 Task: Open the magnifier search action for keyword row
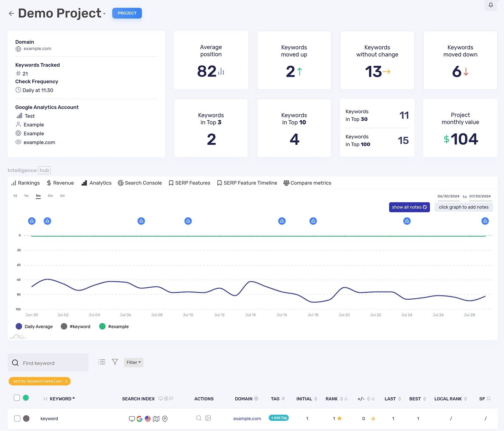tap(199, 418)
